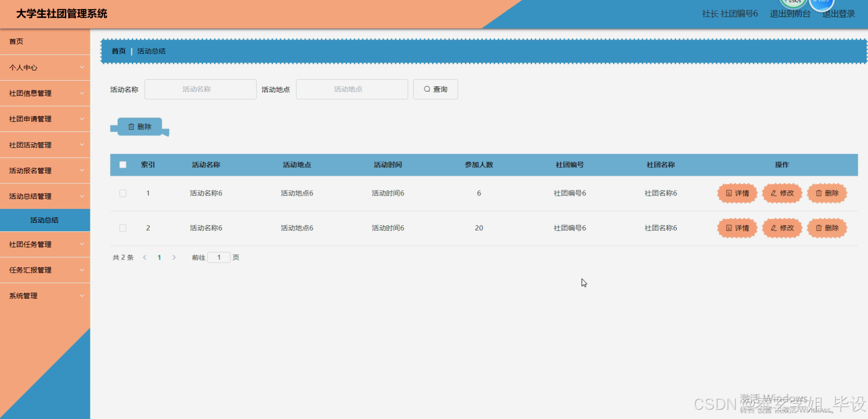Expand the 社团申请管理 menu
Viewport: 868px width, 419px height.
[x=45, y=119]
